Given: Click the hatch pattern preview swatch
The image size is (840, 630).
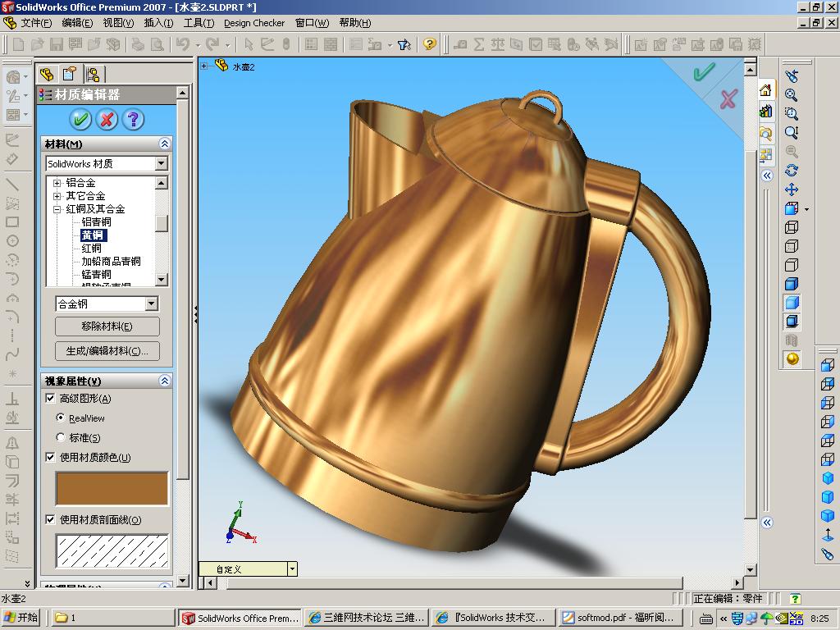Looking at the screenshot, I should (112, 550).
